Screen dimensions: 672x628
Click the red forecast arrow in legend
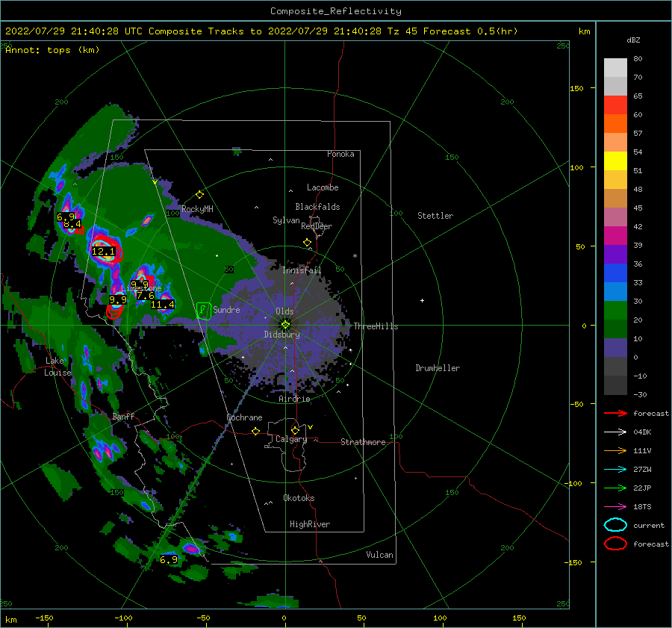[615, 413]
